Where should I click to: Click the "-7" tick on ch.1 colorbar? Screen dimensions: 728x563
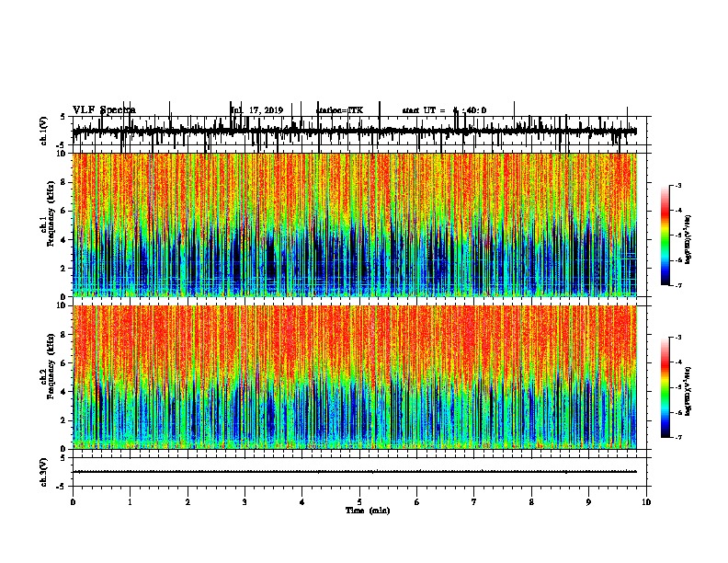click(678, 285)
